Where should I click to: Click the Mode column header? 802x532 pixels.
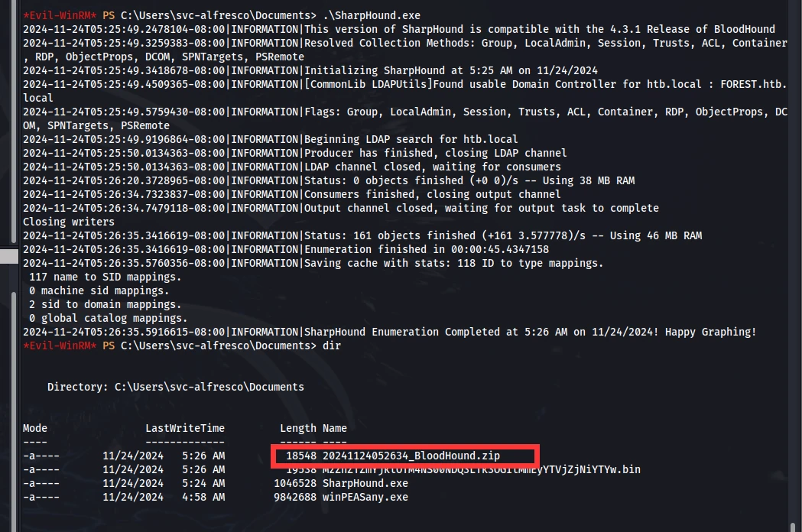pyautogui.click(x=34, y=428)
